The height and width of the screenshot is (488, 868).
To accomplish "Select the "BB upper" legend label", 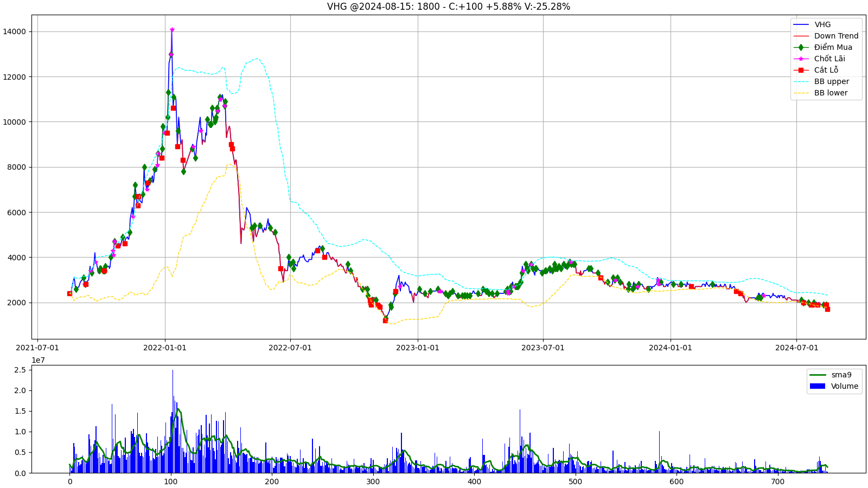I will 832,81.
